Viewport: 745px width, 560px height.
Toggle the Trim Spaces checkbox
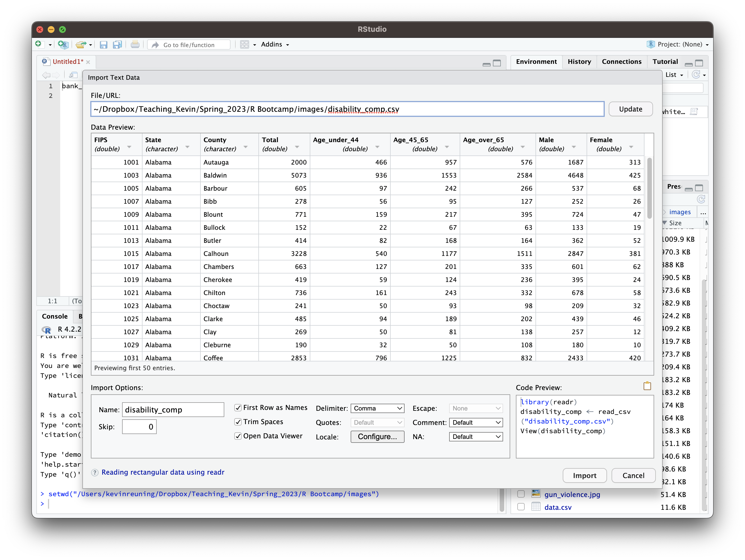pos(238,422)
